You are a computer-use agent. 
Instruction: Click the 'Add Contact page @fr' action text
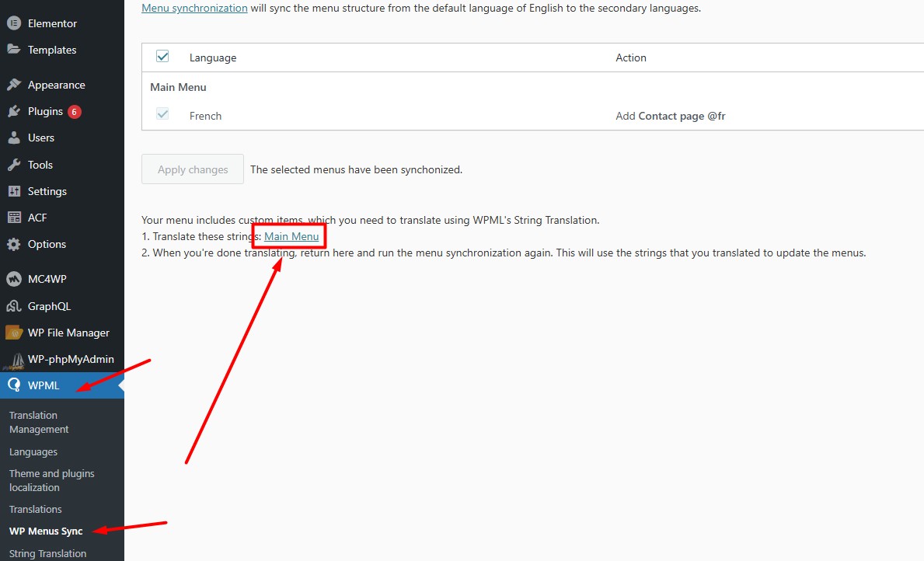671,116
